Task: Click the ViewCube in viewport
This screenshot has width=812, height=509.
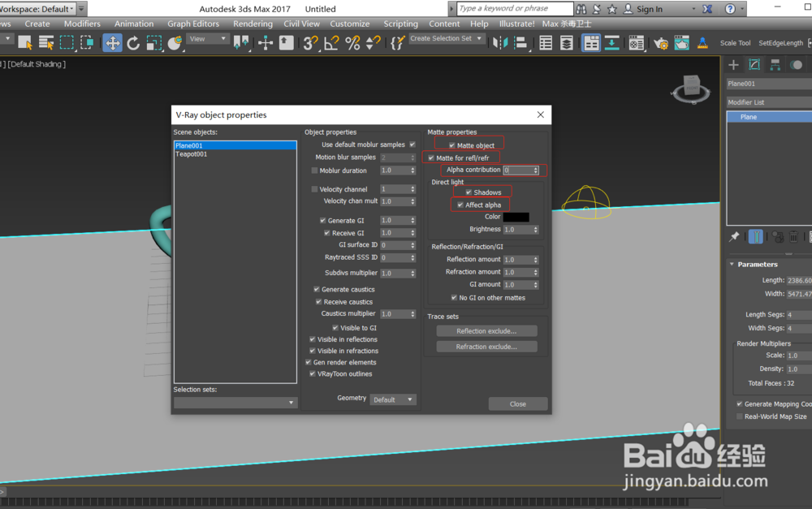Action: (691, 88)
